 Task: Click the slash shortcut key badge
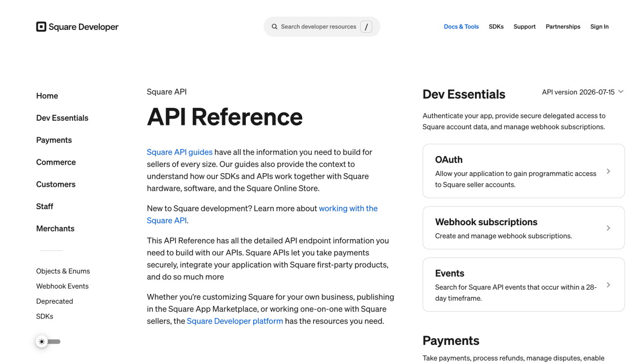pyautogui.click(x=366, y=27)
